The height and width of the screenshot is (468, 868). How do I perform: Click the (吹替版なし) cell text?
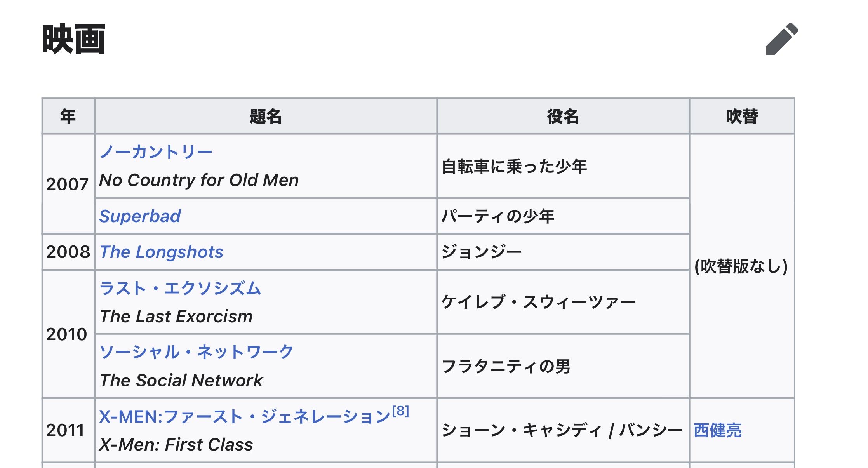point(741,266)
